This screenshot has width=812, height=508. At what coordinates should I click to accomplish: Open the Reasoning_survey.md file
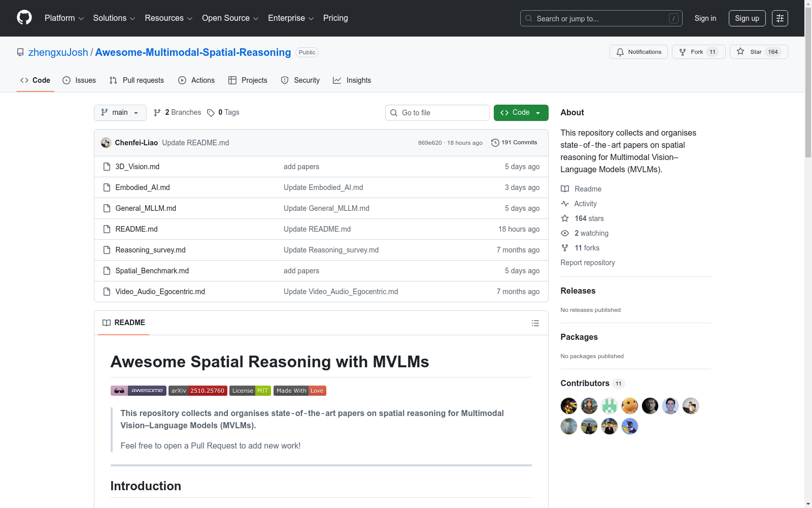tap(151, 250)
